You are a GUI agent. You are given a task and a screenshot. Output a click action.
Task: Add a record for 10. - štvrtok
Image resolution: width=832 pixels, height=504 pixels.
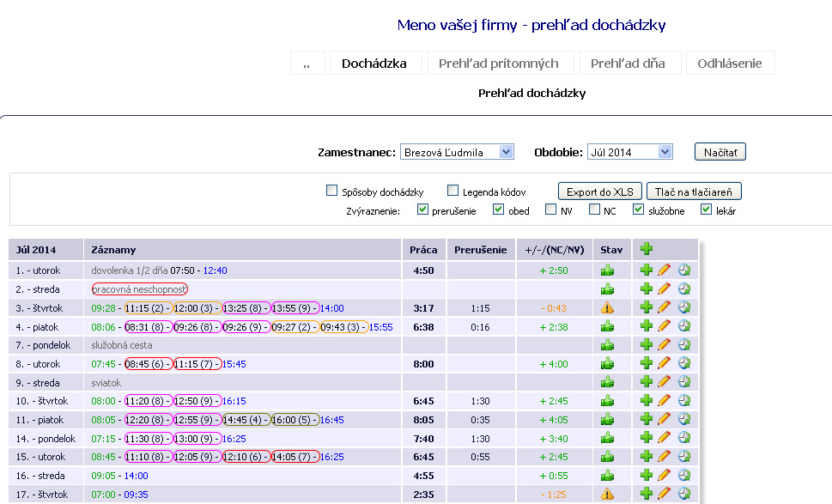tap(647, 400)
